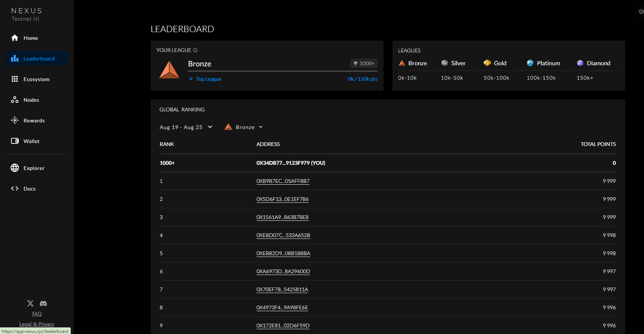Open address 0X1561A9...863B7BE8
The width and height of the screenshot is (644, 334).
click(x=282, y=217)
